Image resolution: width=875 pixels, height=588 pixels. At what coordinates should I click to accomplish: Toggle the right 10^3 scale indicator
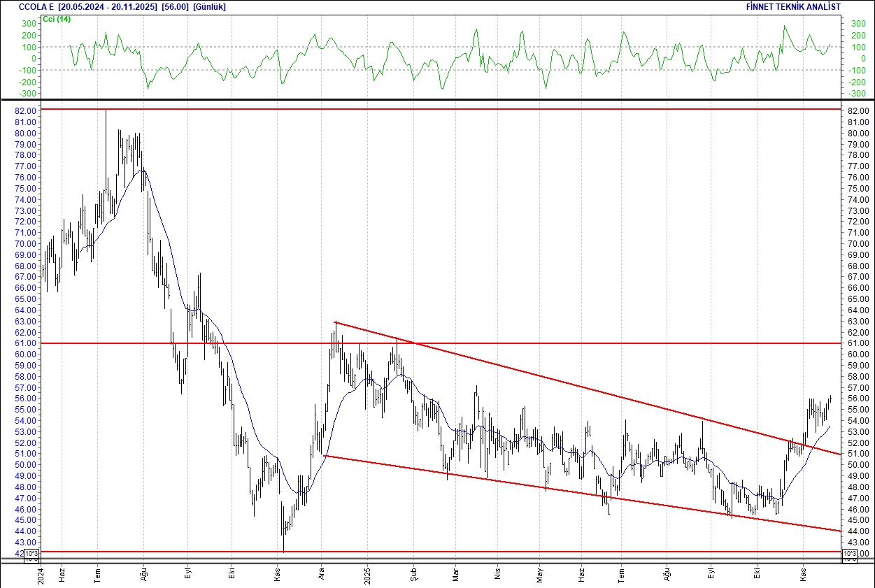pyautogui.click(x=850, y=552)
